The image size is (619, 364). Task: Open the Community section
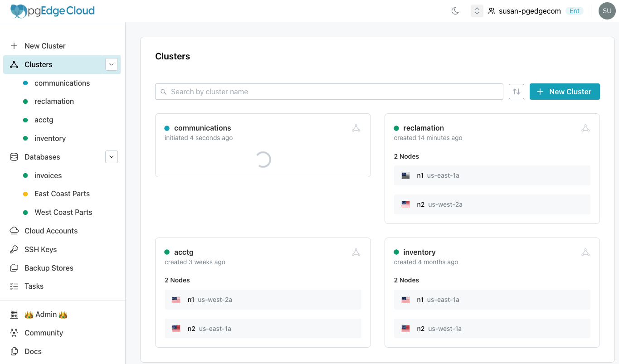pos(44,332)
